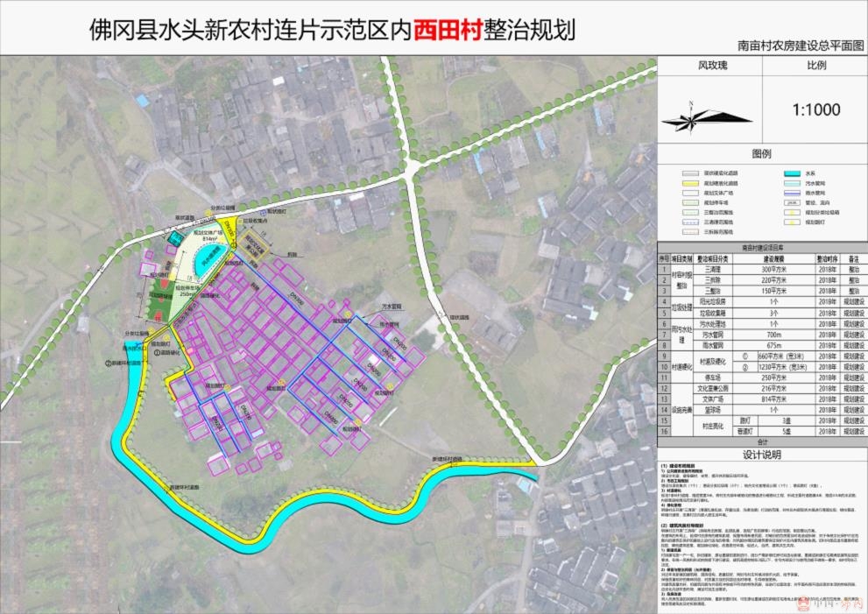The height and width of the screenshot is (614, 868).
Task: Click the 图例 legend header
Action: (x=761, y=153)
